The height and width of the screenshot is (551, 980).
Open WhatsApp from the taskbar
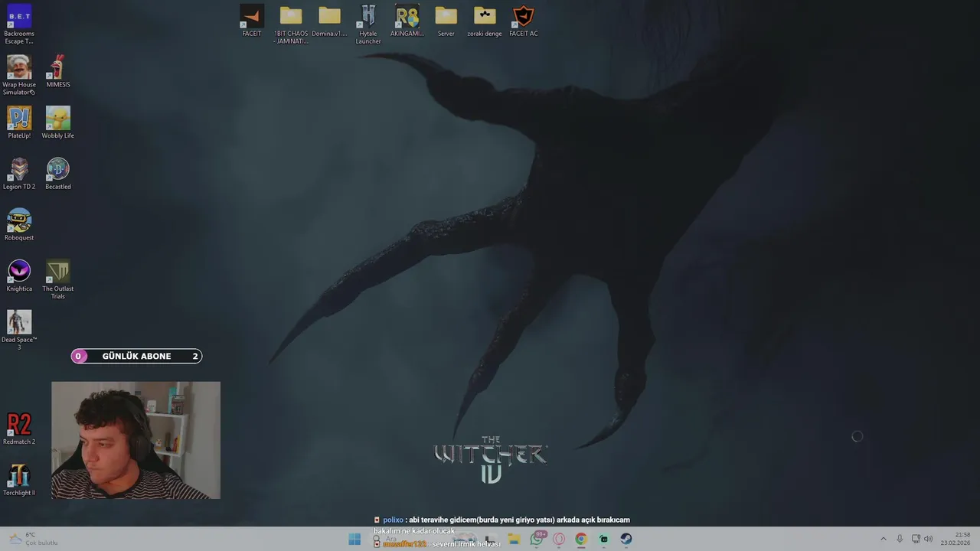click(x=537, y=539)
